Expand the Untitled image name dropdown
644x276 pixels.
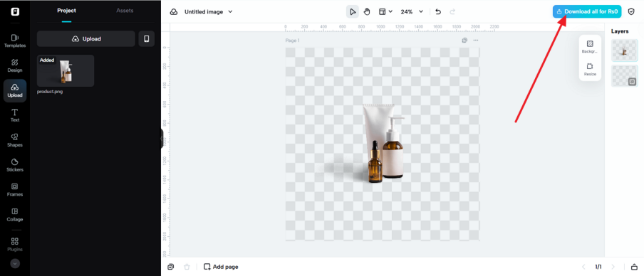(209, 12)
